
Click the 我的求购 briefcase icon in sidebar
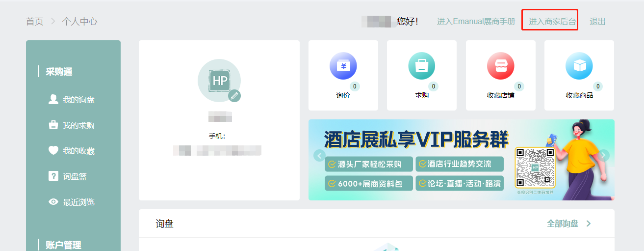click(x=53, y=125)
